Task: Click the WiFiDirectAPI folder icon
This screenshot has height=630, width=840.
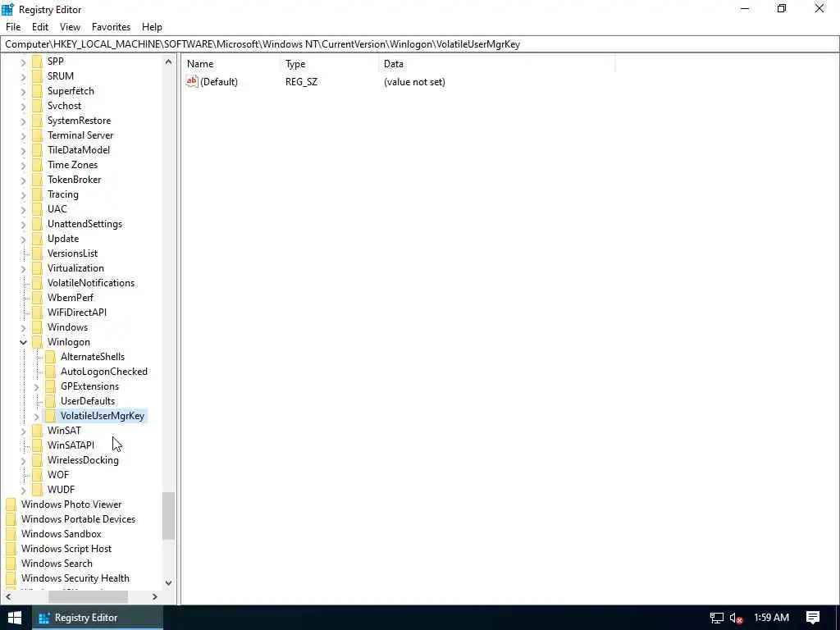Action: tap(37, 313)
